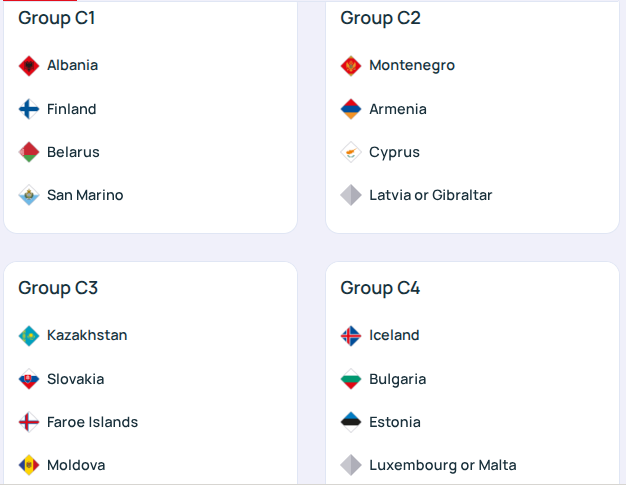Open the Moldova team link
Viewport: 626px width, 485px height.
click(75, 465)
